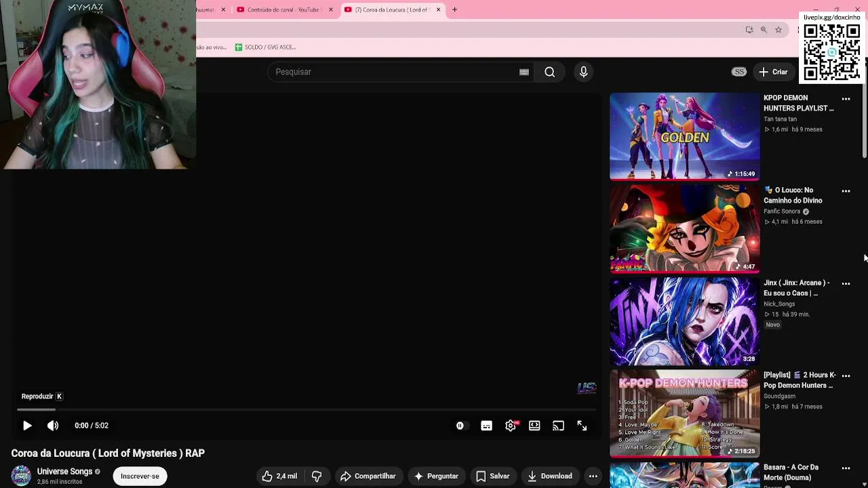Share the video via Compartilhar
The height and width of the screenshot is (488, 868).
(368, 476)
